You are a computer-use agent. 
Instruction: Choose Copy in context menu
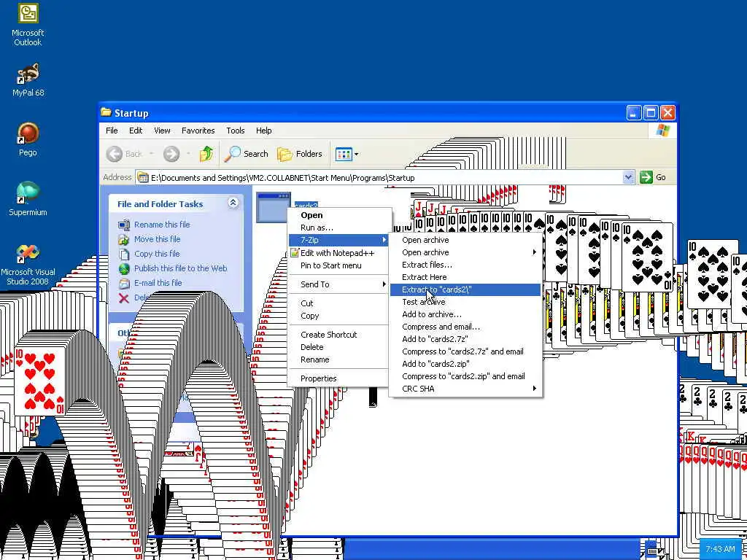pos(338,316)
